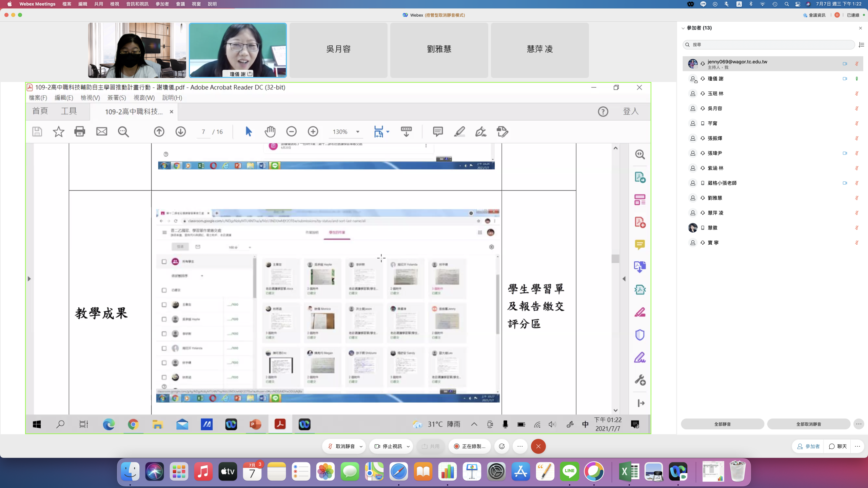The height and width of the screenshot is (488, 868).
Task: Select 瓊儀 謝 video thumbnail
Action: [238, 50]
